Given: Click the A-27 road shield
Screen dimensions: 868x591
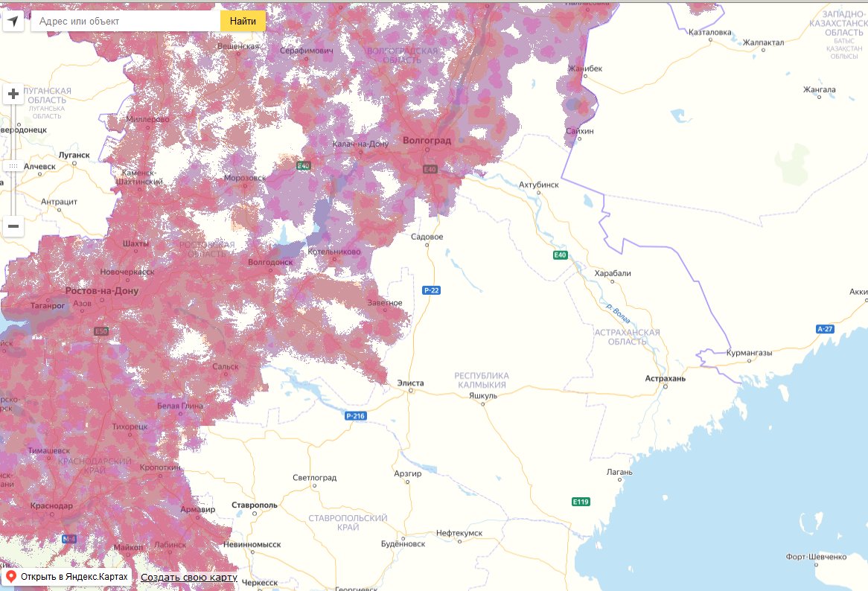Looking at the screenshot, I should click(x=825, y=329).
